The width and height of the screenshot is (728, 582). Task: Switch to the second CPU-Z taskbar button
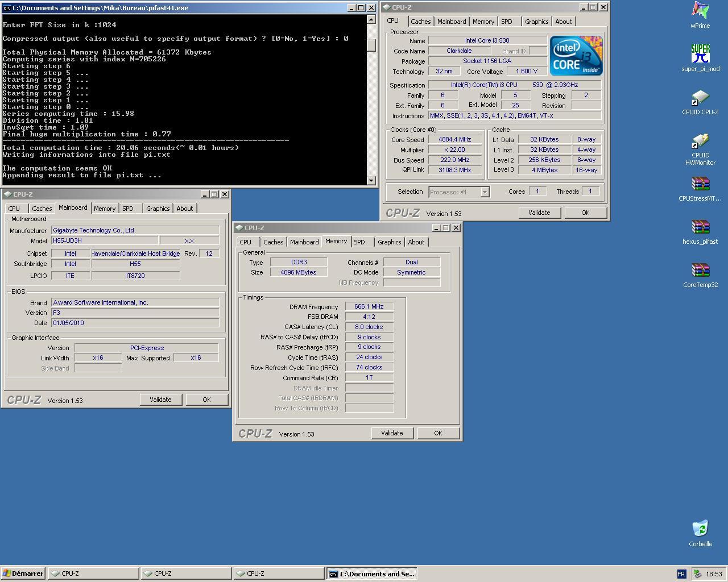click(x=186, y=573)
